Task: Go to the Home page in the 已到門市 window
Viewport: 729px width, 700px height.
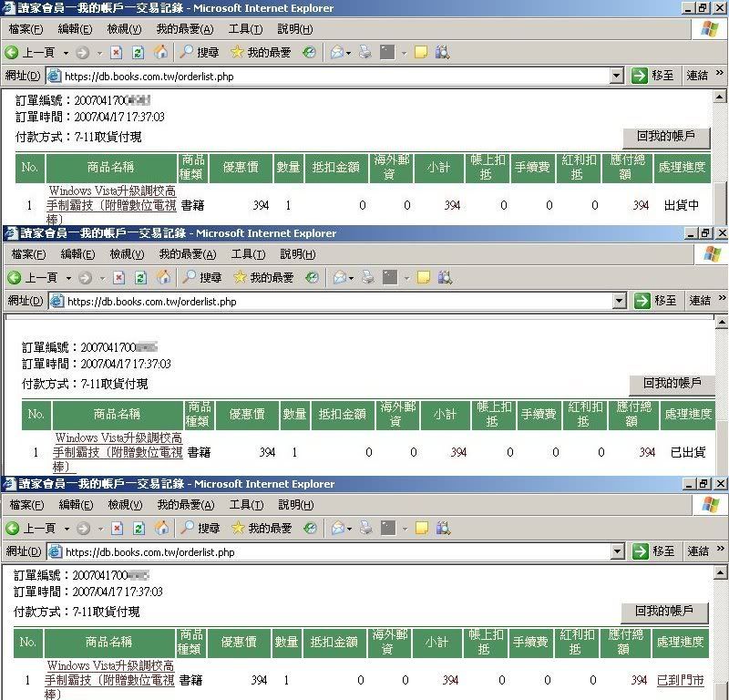Action: 161,528
